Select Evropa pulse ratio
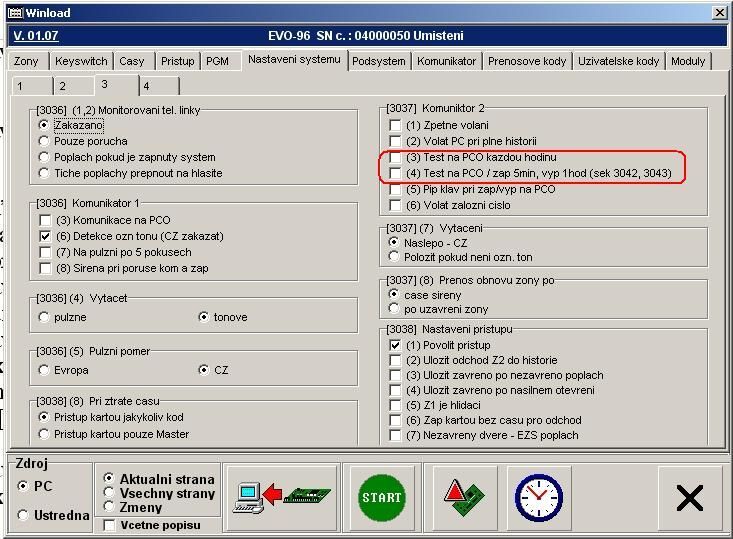 (x=44, y=370)
